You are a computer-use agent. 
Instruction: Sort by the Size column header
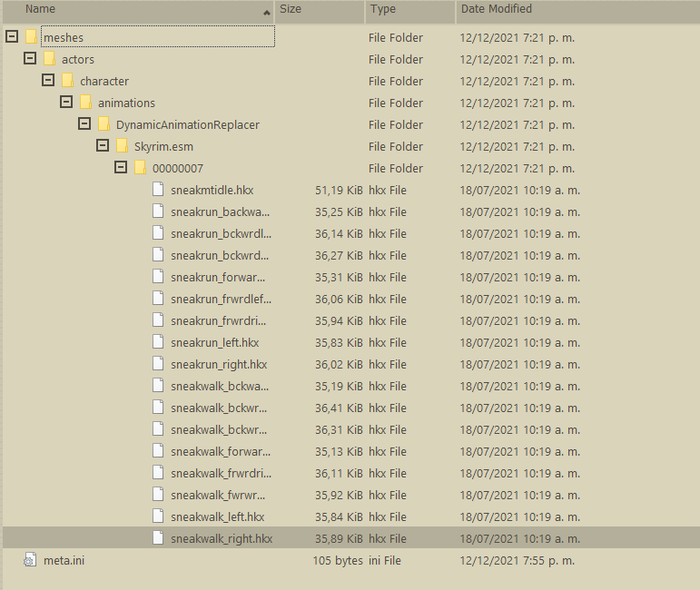click(320, 11)
